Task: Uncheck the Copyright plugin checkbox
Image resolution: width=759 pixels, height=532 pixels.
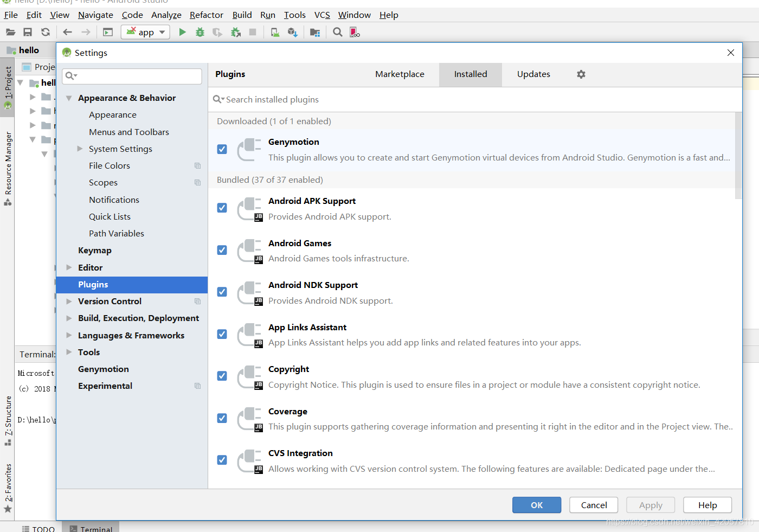Action: [222, 376]
